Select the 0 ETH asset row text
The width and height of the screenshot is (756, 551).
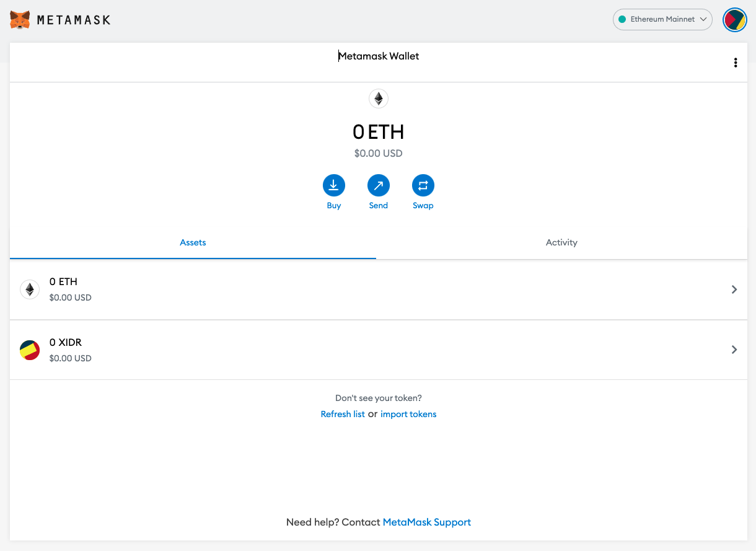63,281
